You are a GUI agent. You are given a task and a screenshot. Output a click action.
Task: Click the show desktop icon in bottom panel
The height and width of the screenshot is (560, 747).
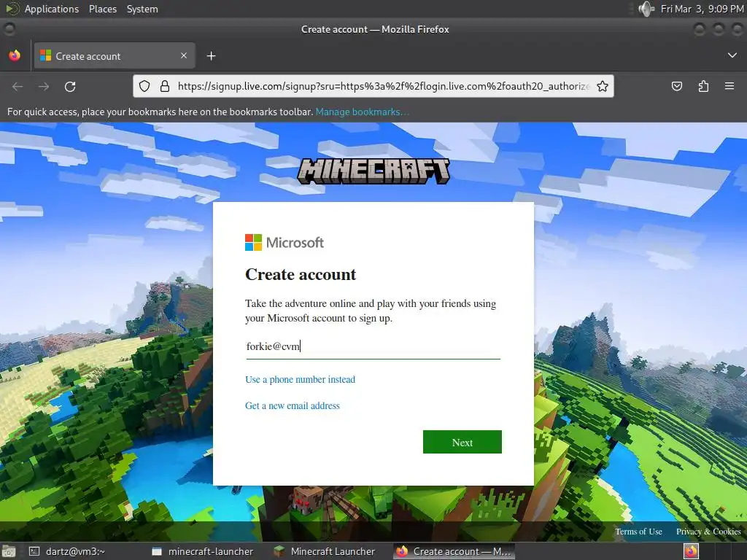click(9, 551)
